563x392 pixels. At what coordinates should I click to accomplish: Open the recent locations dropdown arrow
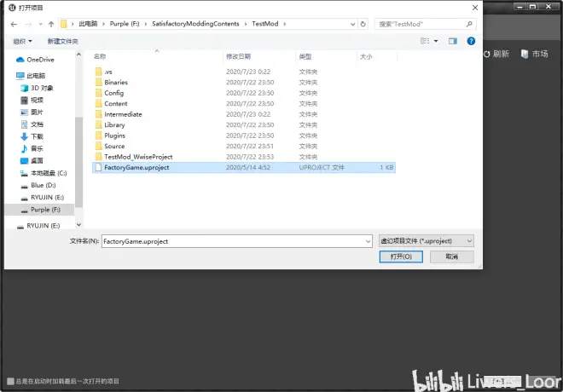41,24
